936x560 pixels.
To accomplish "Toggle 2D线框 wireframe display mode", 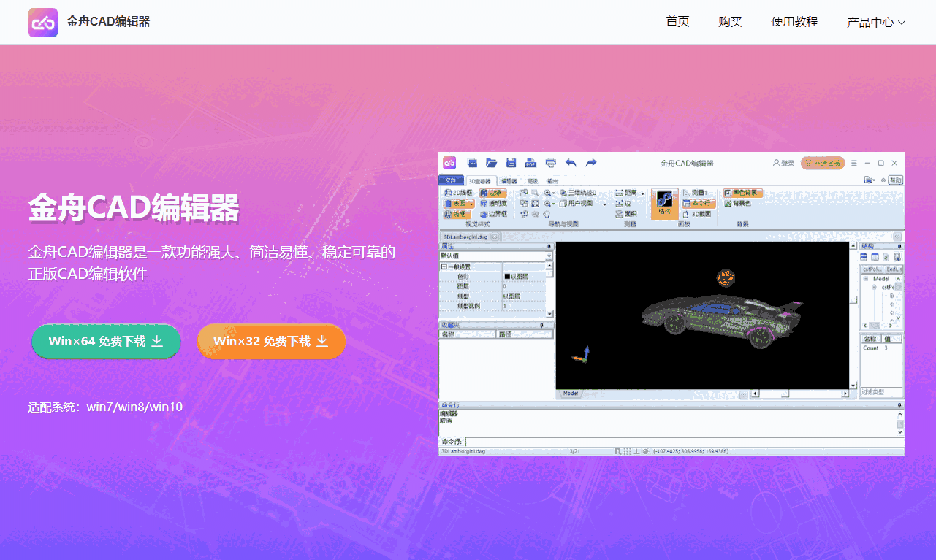I will 458,192.
